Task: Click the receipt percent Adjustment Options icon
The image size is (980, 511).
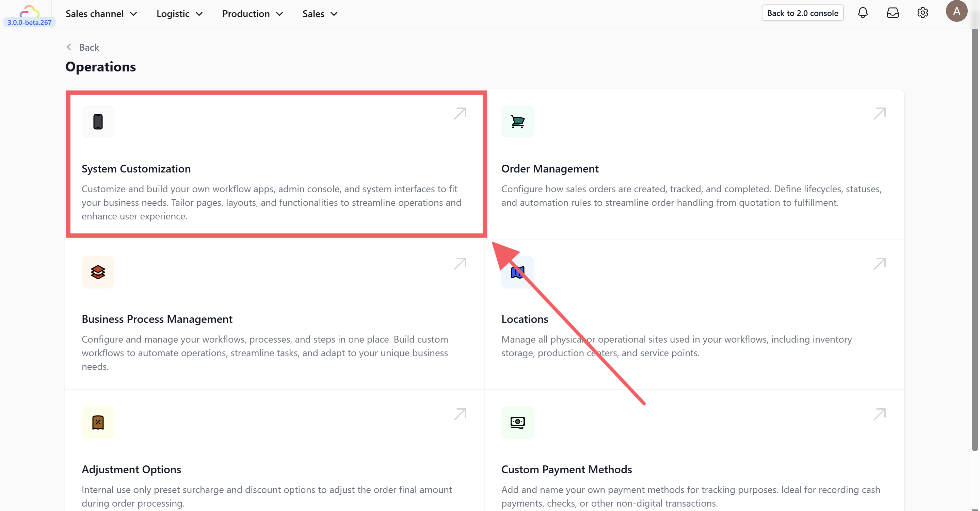Action: tap(98, 423)
